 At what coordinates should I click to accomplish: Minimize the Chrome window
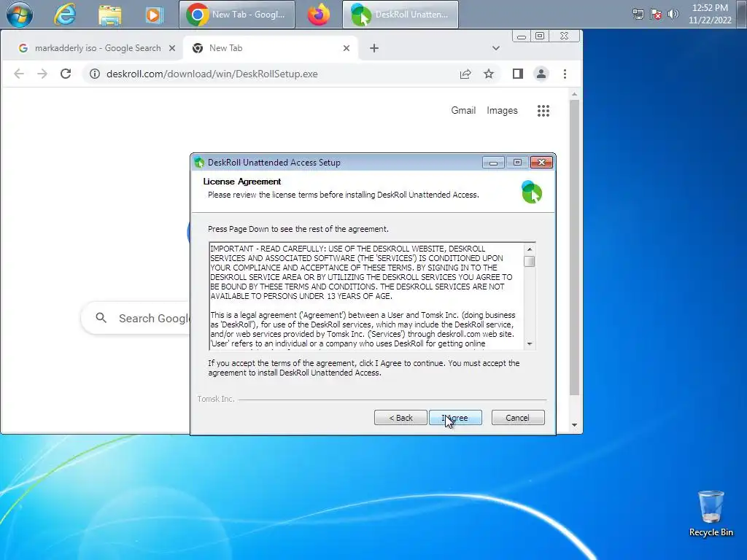[x=522, y=36]
